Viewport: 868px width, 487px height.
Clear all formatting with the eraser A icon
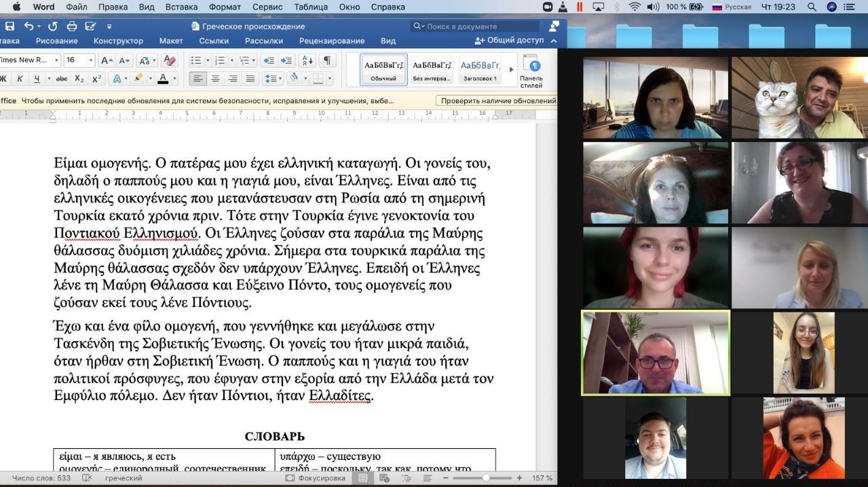(170, 60)
